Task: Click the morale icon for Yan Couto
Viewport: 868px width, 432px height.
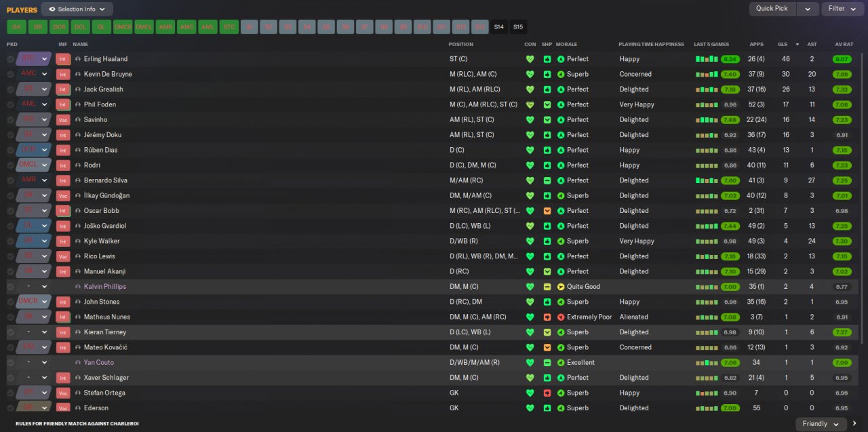Action: [561, 363]
